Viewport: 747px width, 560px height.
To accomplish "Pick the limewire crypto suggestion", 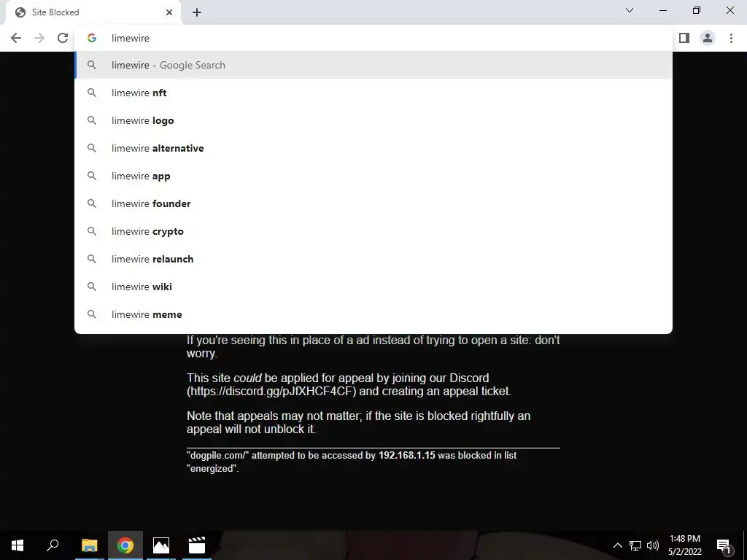I will click(x=373, y=231).
